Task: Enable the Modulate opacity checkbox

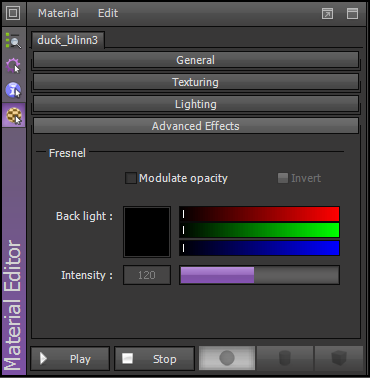Action: (131, 178)
